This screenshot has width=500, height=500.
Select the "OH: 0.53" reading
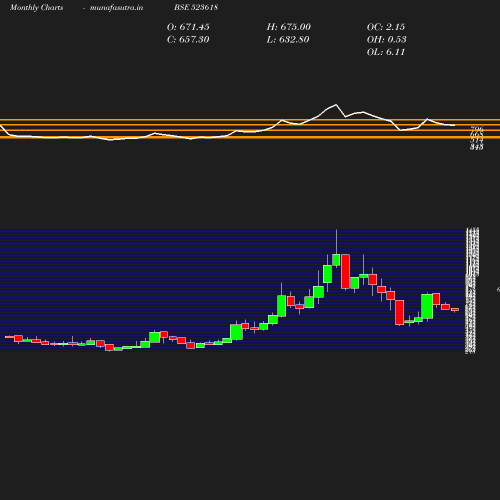(387, 40)
